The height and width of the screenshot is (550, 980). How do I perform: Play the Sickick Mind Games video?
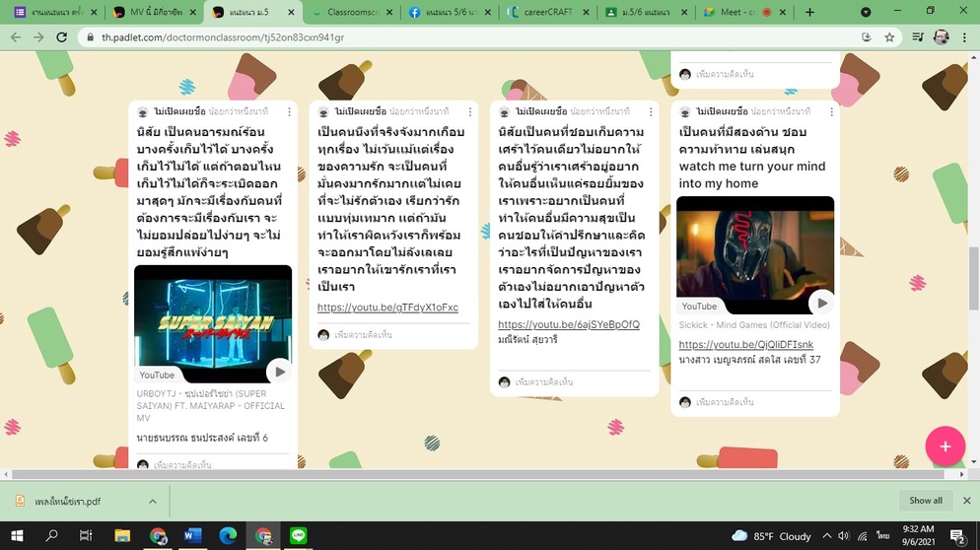tap(822, 304)
